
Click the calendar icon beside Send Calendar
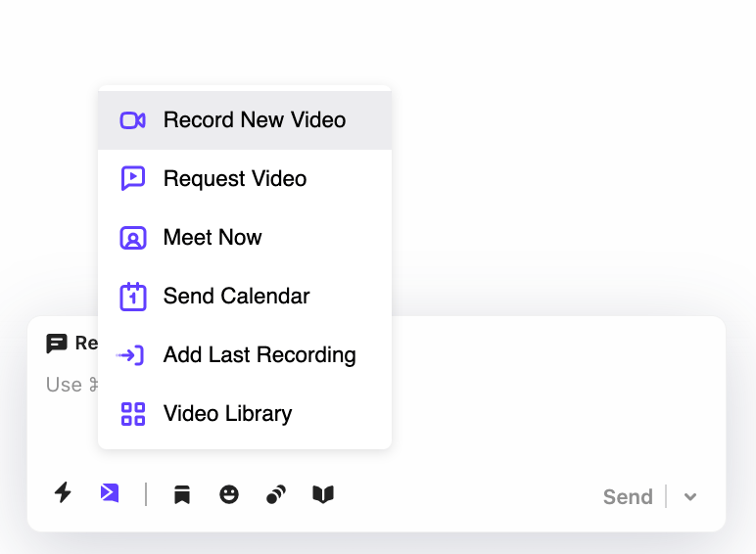click(132, 297)
